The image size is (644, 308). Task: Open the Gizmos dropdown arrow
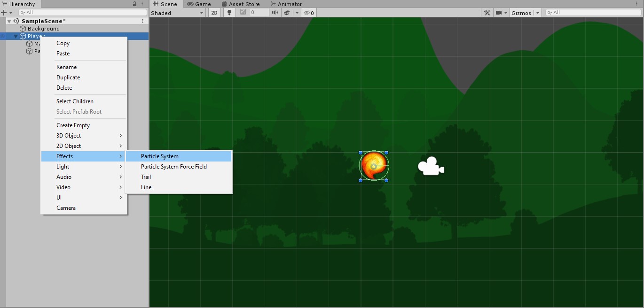click(x=536, y=13)
